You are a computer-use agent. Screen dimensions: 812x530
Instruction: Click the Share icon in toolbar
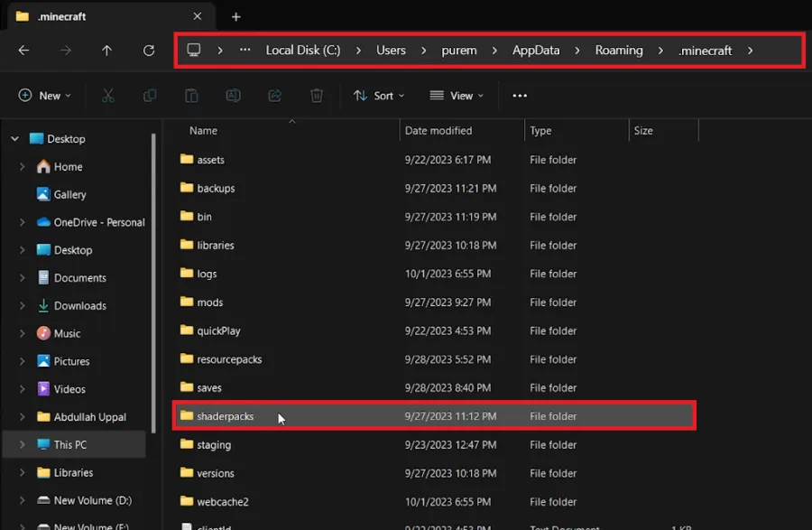coord(275,96)
